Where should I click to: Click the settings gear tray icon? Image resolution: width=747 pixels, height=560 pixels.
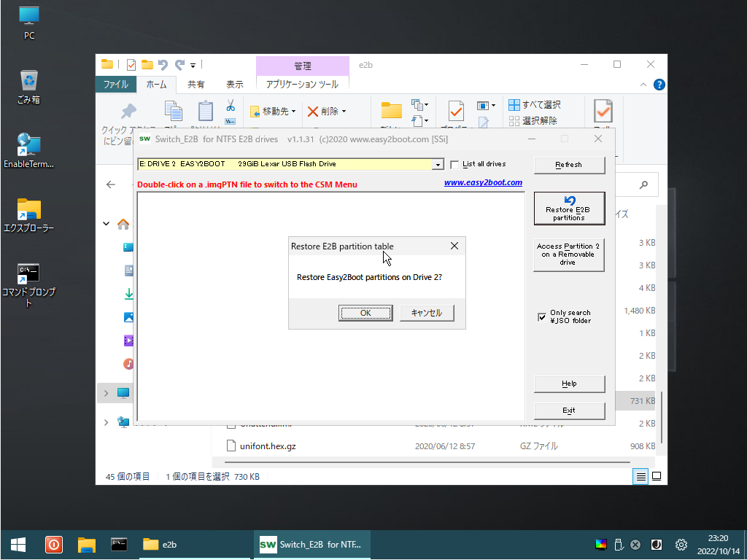click(681, 544)
